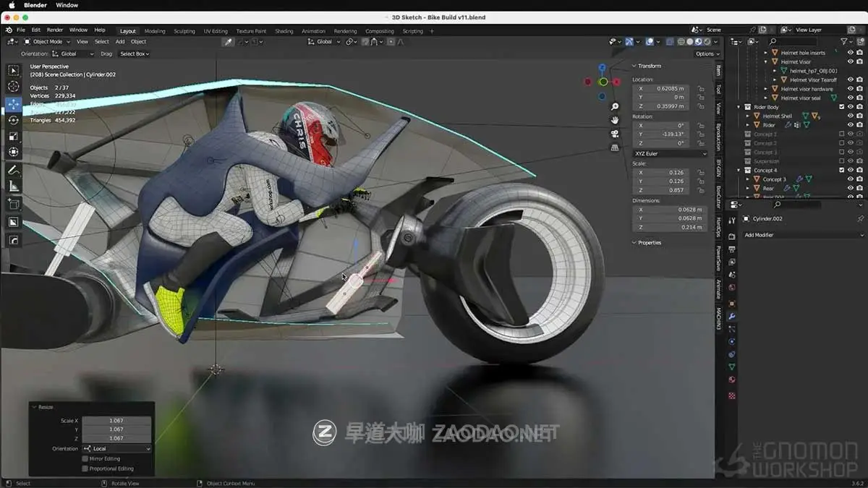This screenshot has width=868, height=488.
Task: Hide the Helmet Visor with its eye icon
Action: click(x=851, y=61)
